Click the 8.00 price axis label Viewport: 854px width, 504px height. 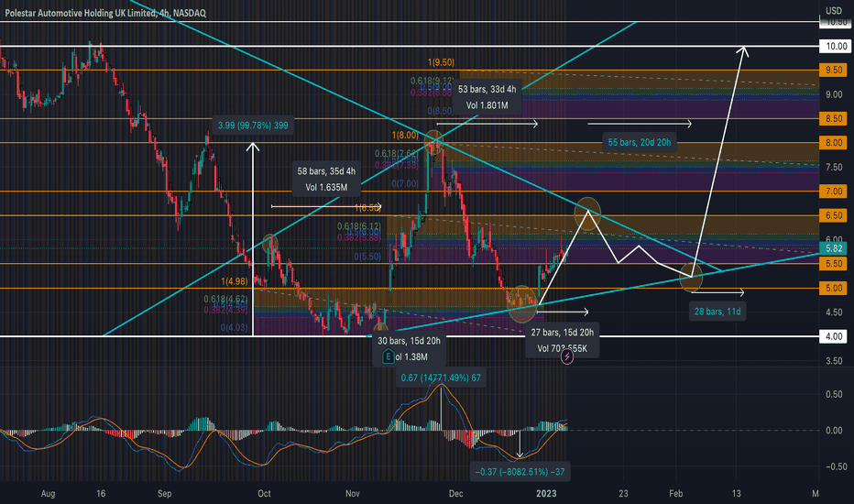point(834,143)
